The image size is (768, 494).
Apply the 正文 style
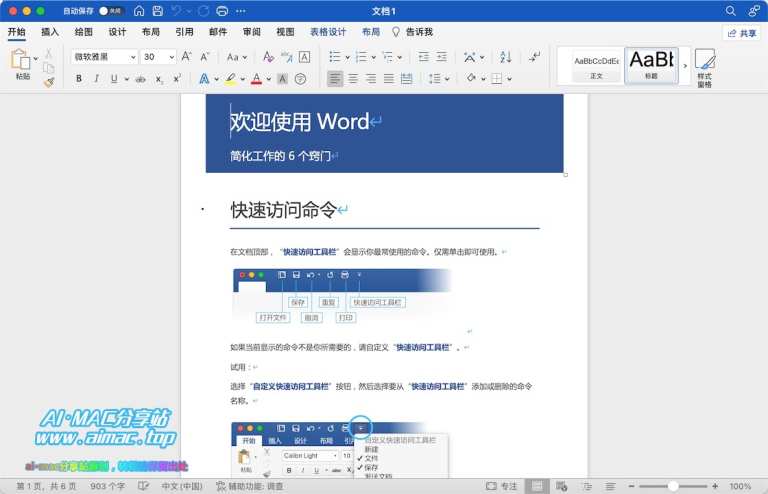click(x=596, y=66)
